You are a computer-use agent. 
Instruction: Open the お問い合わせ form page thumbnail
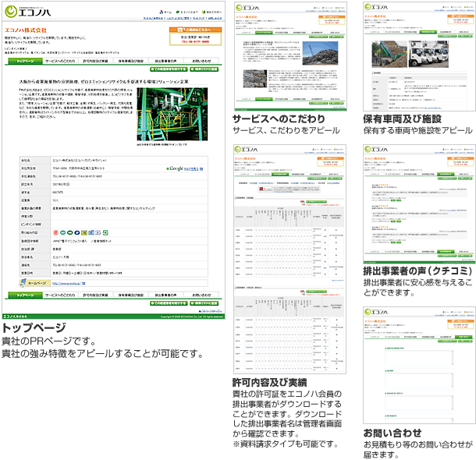tap(419, 365)
